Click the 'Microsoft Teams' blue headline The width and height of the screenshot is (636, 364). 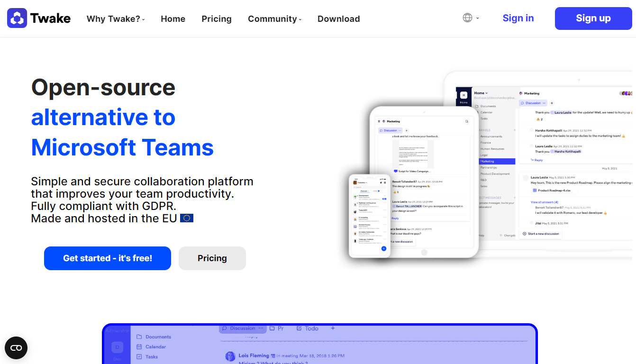click(122, 147)
